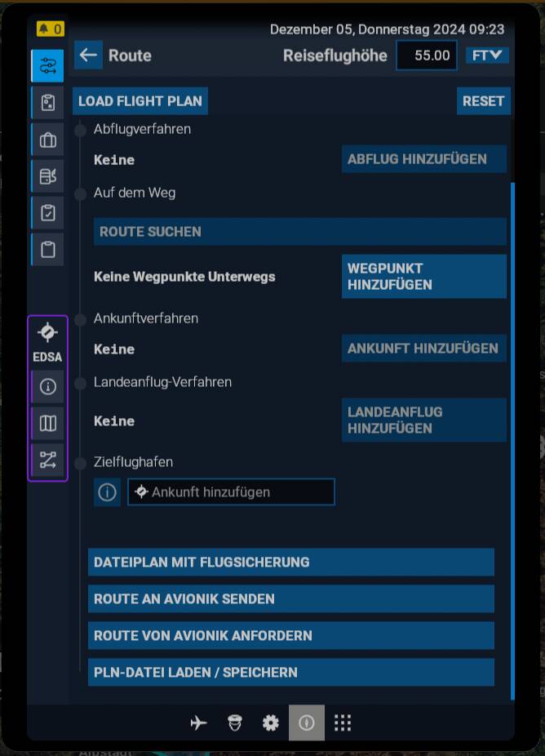This screenshot has width=545, height=756.
Task: Open the weight and balance sidebar icon
Action: 47,103
